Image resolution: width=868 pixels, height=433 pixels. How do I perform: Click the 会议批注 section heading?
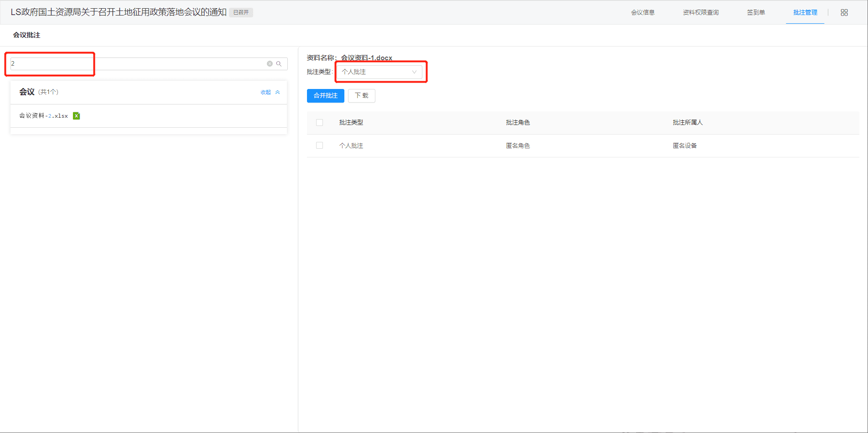coord(26,35)
